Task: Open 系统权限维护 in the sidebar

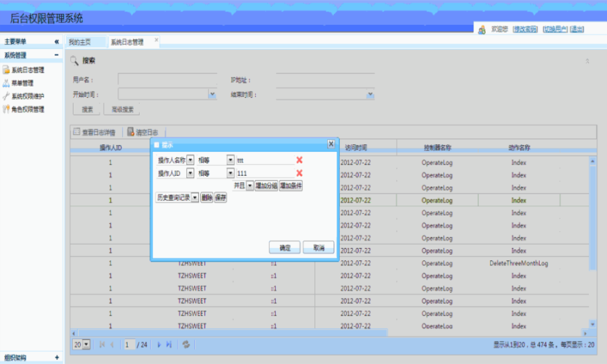Action: (x=24, y=96)
